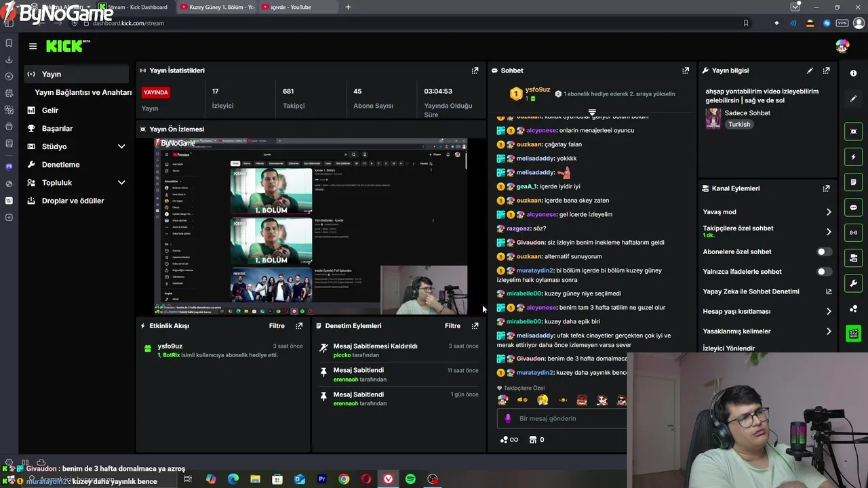Open Filtre dropdown in Etkinlik Akışı
The width and height of the screenshot is (868, 488).
pos(277,326)
